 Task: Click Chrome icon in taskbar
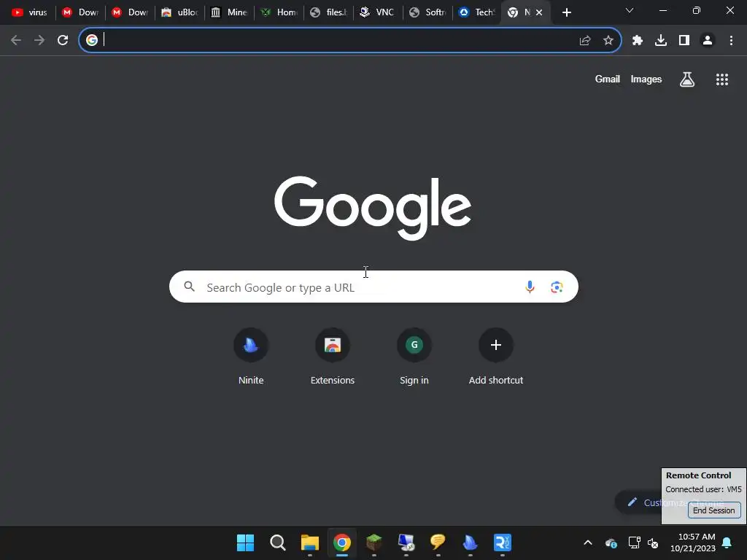pyautogui.click(x=342, y=542)
